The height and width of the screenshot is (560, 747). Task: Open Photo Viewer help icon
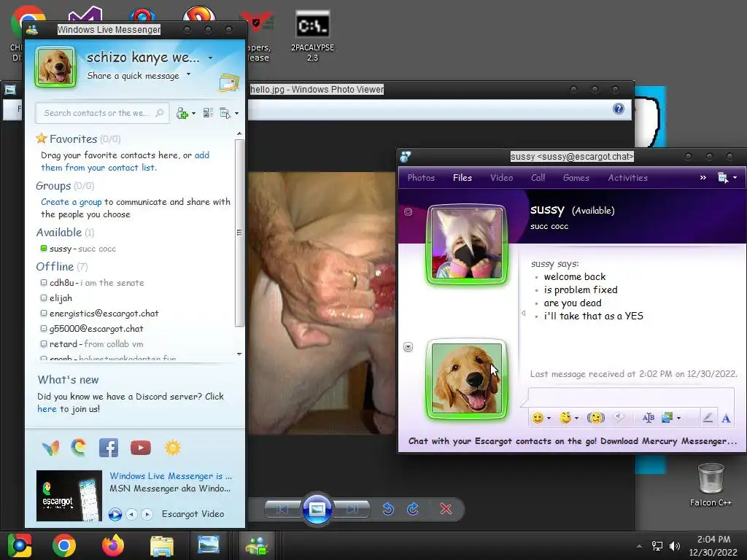pos(619,109)
